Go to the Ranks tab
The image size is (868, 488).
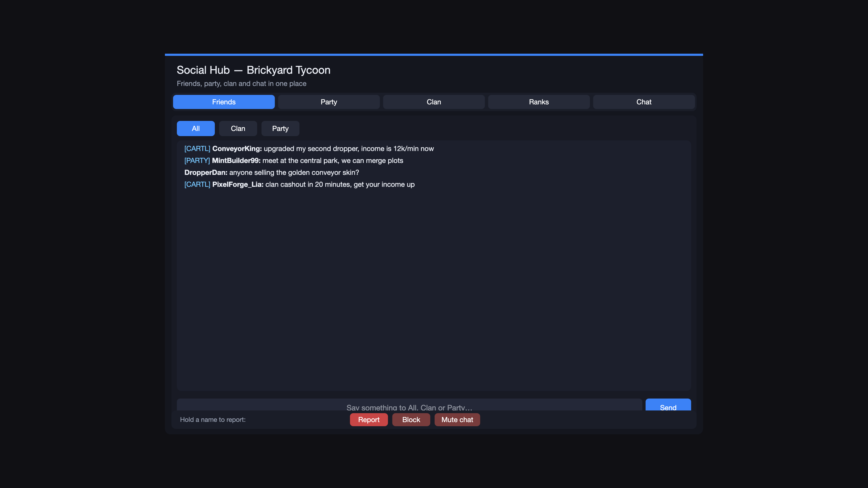pos(539,102)
